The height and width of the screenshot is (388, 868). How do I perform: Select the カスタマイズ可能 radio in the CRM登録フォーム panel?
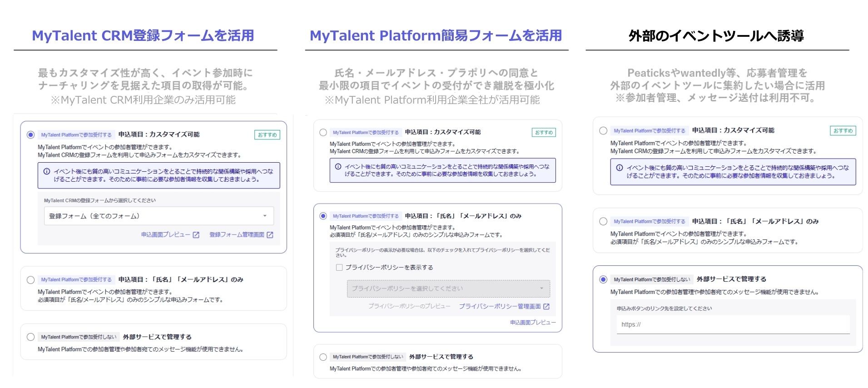pyautogui.click(x=30, y=135)
